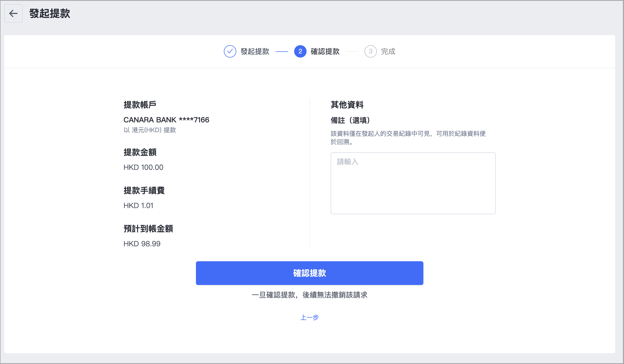Viewport: 624px width, 364px height.
Task: Click the HKD 98.99 expected amount
Action: pyautogui.click(x=142, y=244)
